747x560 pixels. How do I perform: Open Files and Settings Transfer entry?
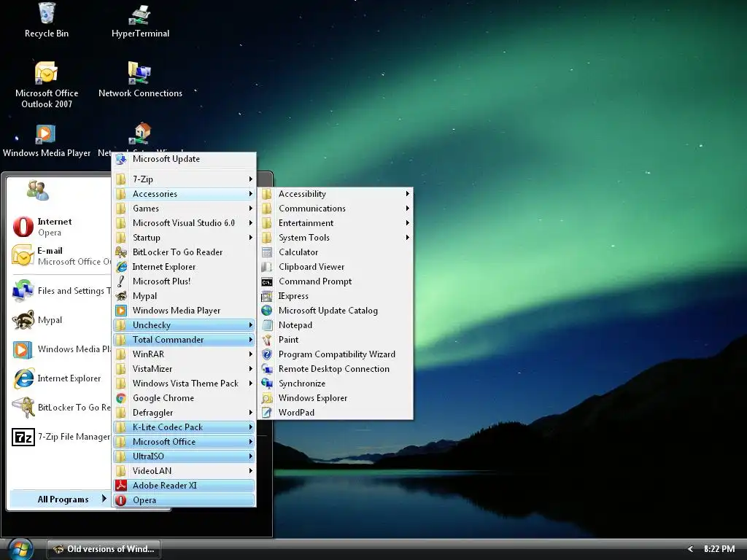pos(61,291)
